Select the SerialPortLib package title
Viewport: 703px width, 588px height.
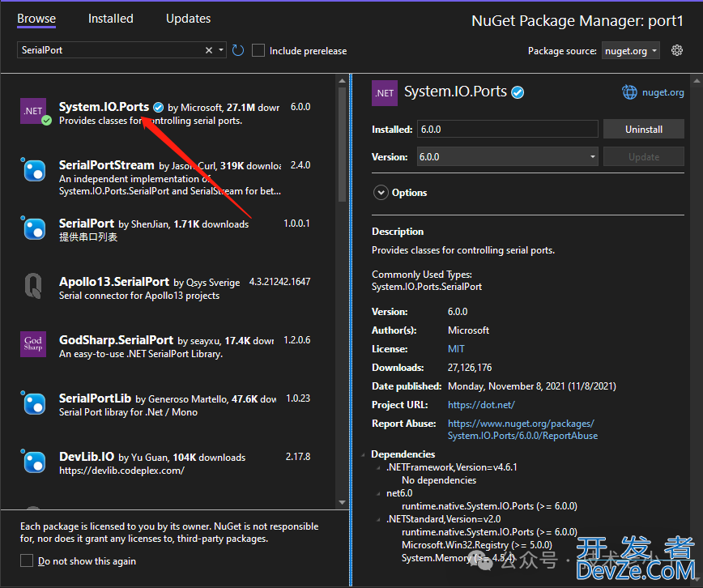95,398
